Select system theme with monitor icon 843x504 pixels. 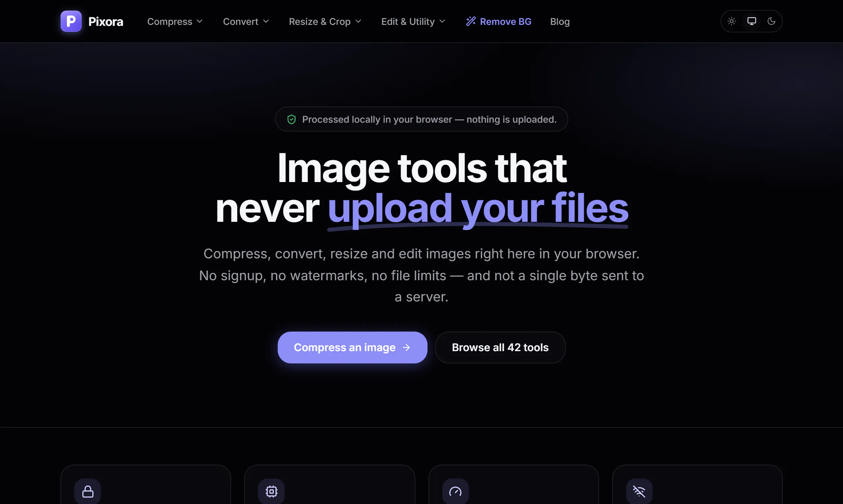(751, 21)
